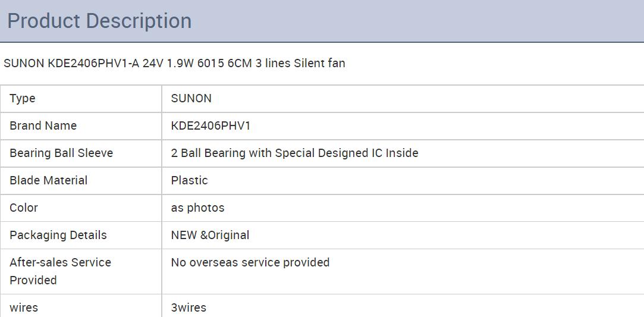
Task: Click the No overseas service provided text
Action: tap(250, 262)
